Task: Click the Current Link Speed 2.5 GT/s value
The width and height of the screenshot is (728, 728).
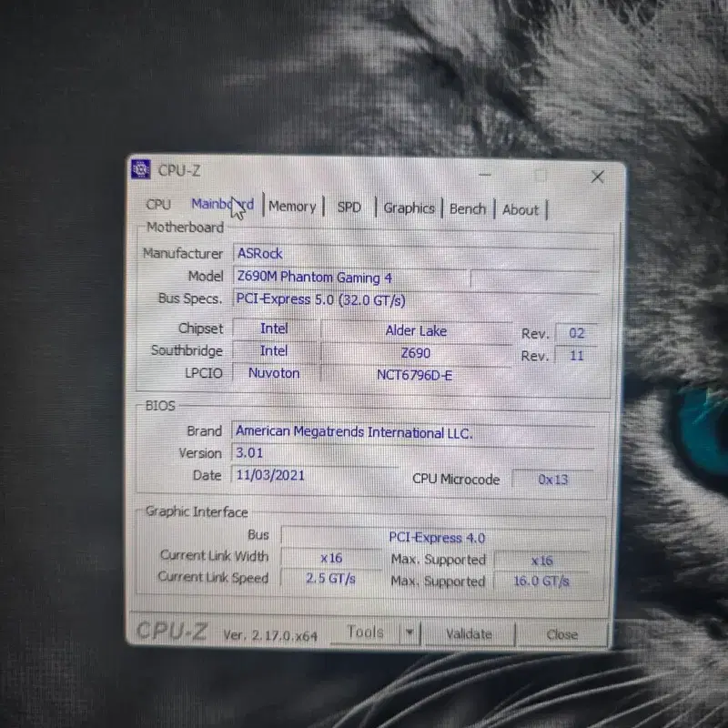Action: pyautogui.click(x=330, y=579)
